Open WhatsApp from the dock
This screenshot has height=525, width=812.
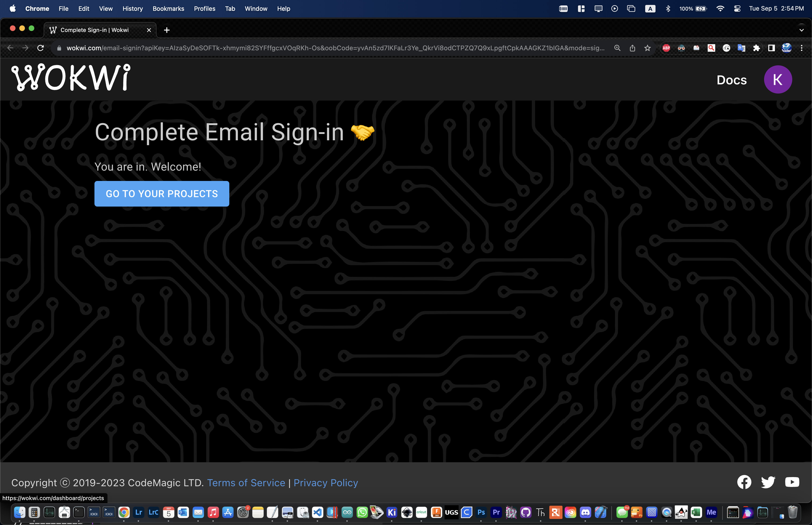point(362,512)
